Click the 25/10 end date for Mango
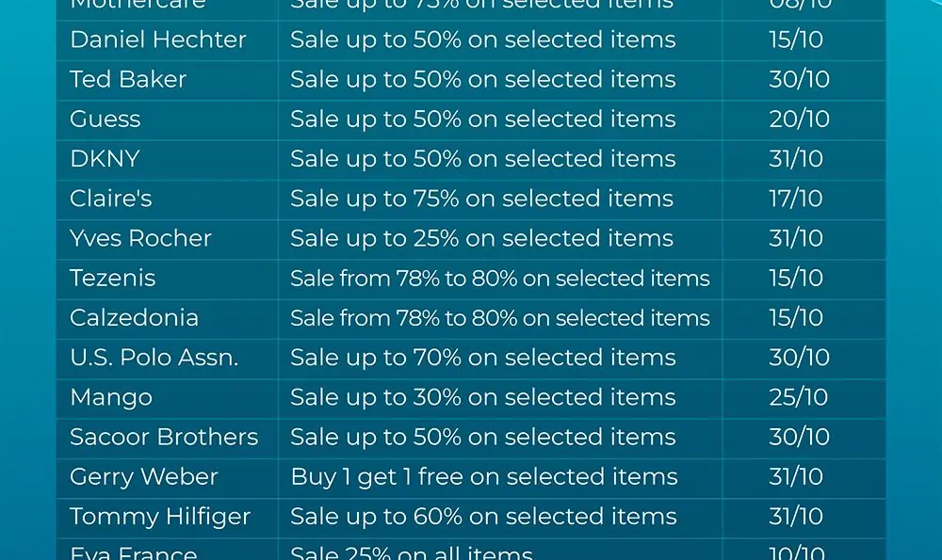 (x=799, y=397)
